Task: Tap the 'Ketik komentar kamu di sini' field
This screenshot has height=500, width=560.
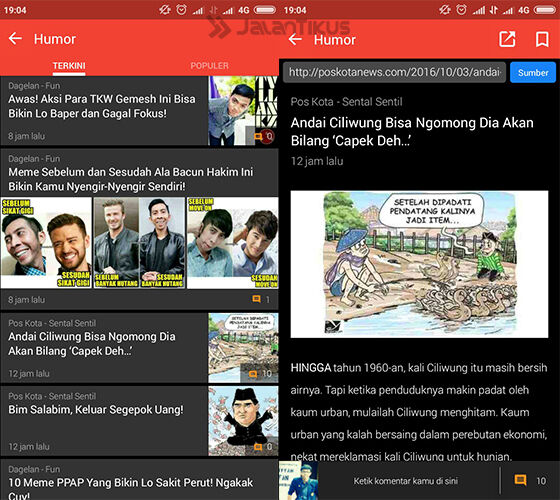Action: tap(406, 481)
